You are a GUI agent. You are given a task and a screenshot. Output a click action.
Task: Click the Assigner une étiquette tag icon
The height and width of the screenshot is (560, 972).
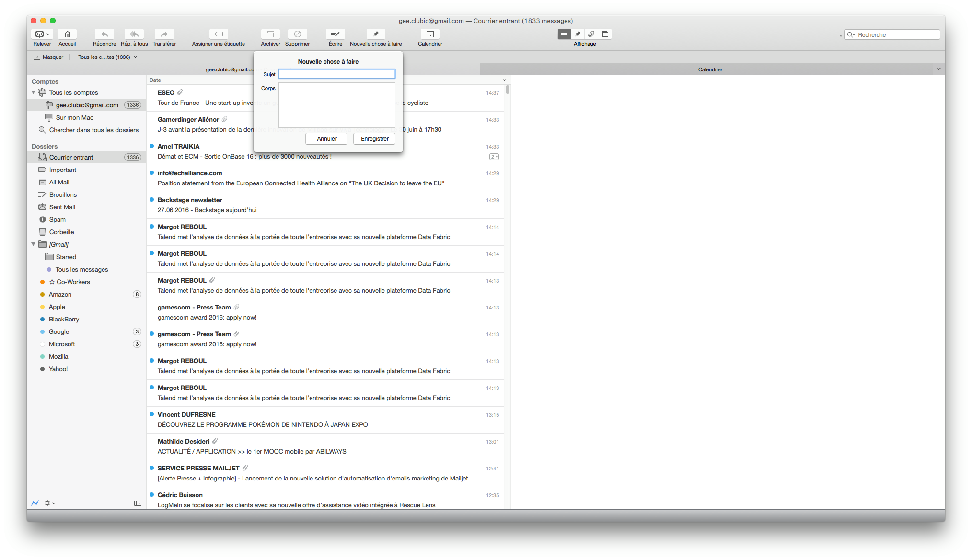coord(219,34)
